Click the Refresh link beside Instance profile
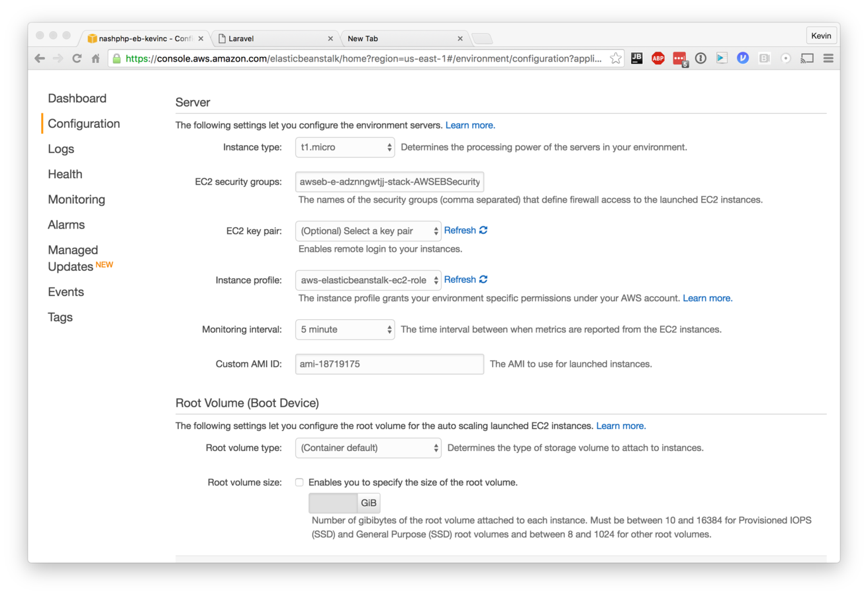The image size is (868, 596). pos(460,279)
